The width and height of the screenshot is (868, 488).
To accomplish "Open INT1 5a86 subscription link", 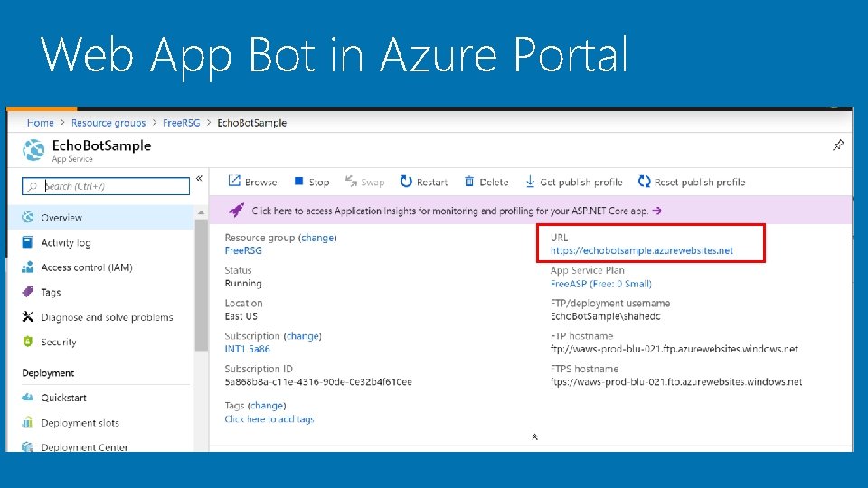I will click(247, 349).
